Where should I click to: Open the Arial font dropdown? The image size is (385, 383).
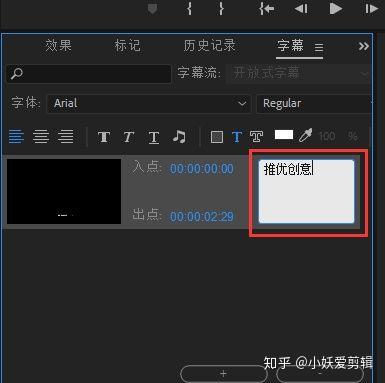[149, 103]
